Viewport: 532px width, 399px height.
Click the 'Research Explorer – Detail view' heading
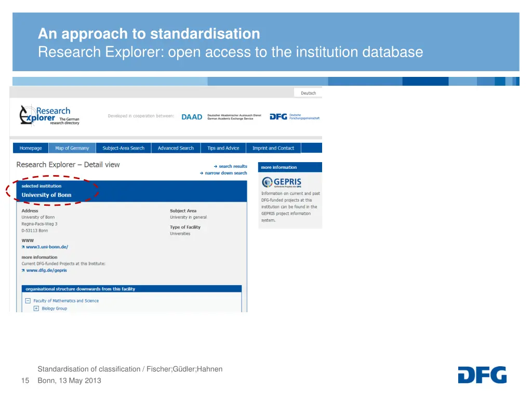point(68,165)
